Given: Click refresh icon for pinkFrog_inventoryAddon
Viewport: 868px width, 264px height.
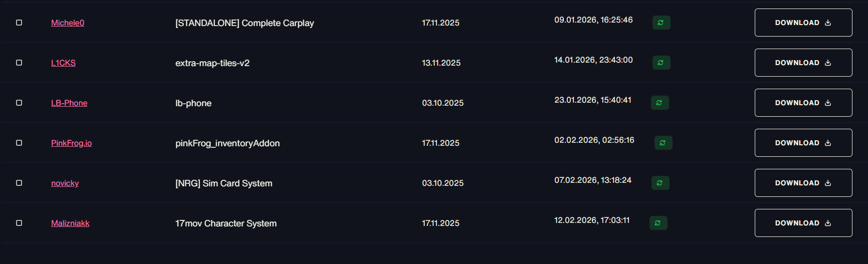Looking at the screenshot, I should (663, 143).
